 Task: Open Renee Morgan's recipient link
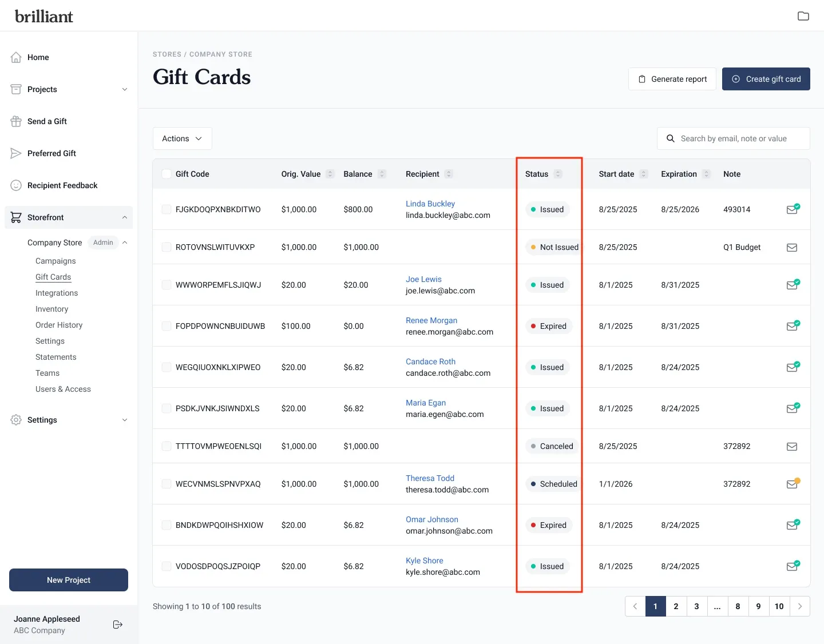[x=431, y=320]
